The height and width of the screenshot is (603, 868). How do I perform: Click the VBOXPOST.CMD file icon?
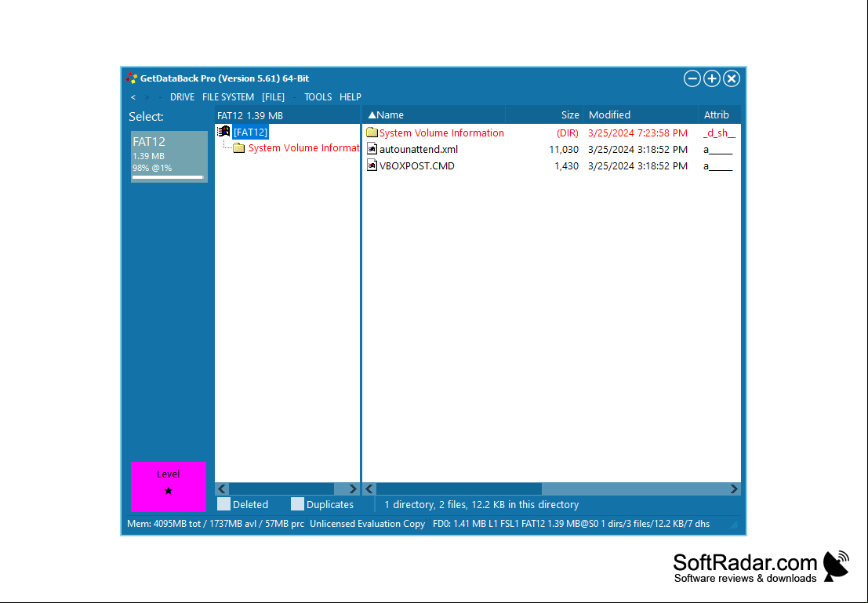(372, 165)
